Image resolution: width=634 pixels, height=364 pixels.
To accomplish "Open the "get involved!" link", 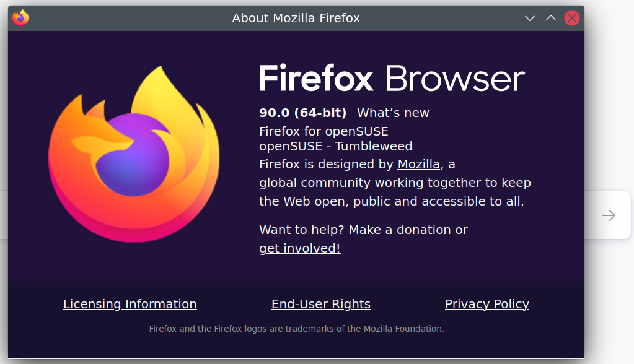I will pos(300,248).
